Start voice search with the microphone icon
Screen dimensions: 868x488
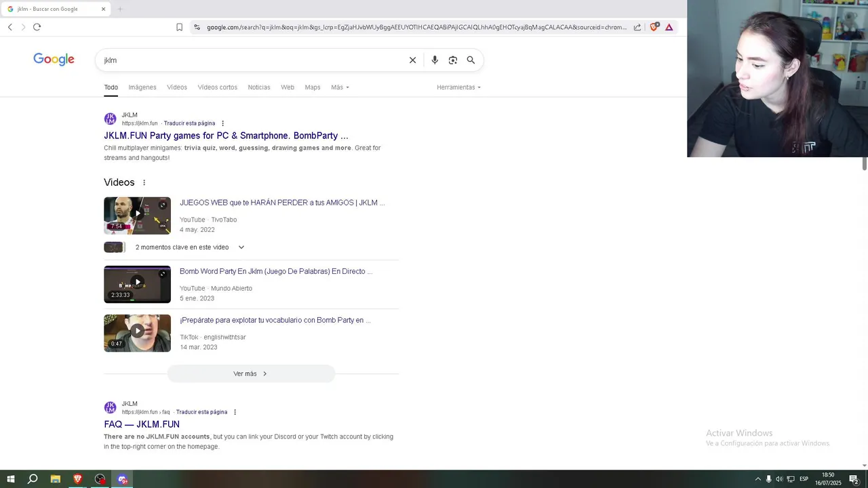435,60
